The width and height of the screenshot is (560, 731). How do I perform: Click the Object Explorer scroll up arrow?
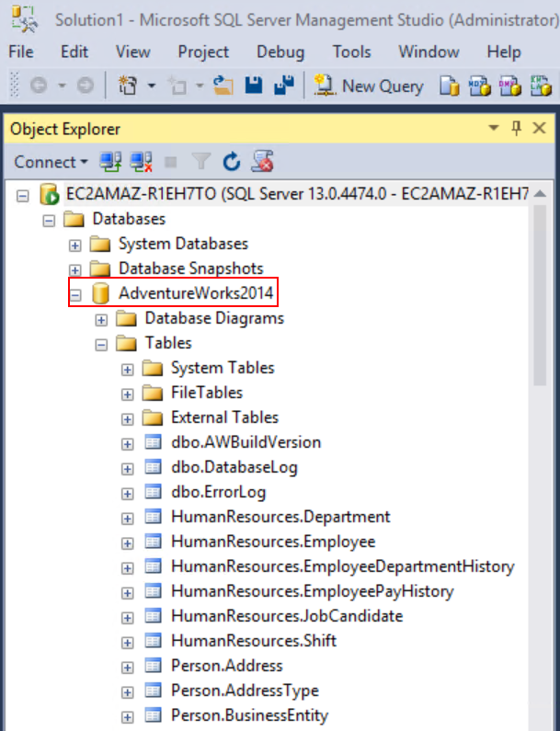click(540, 193)
